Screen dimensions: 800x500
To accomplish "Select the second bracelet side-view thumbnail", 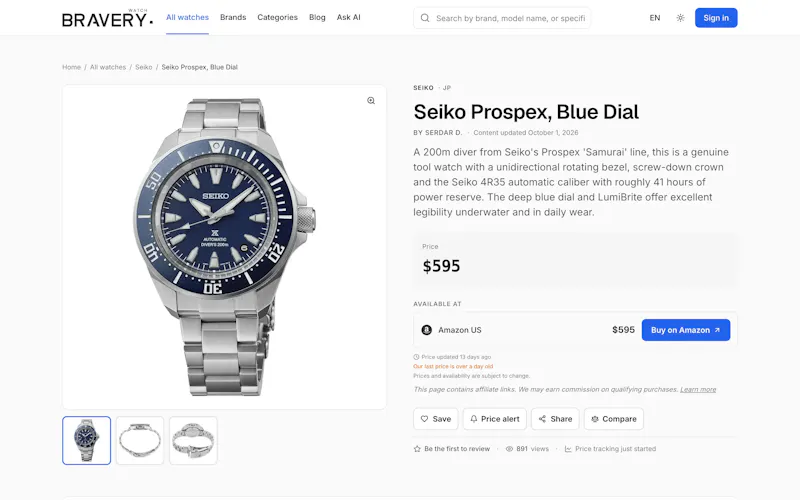I will click(140, 440).
